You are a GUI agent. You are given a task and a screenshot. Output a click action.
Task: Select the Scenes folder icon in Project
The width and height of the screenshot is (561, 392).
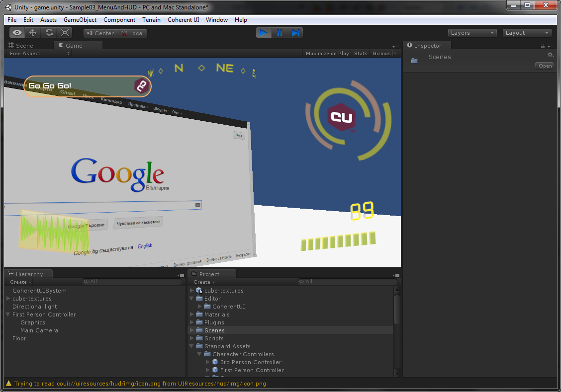(199, 330)
